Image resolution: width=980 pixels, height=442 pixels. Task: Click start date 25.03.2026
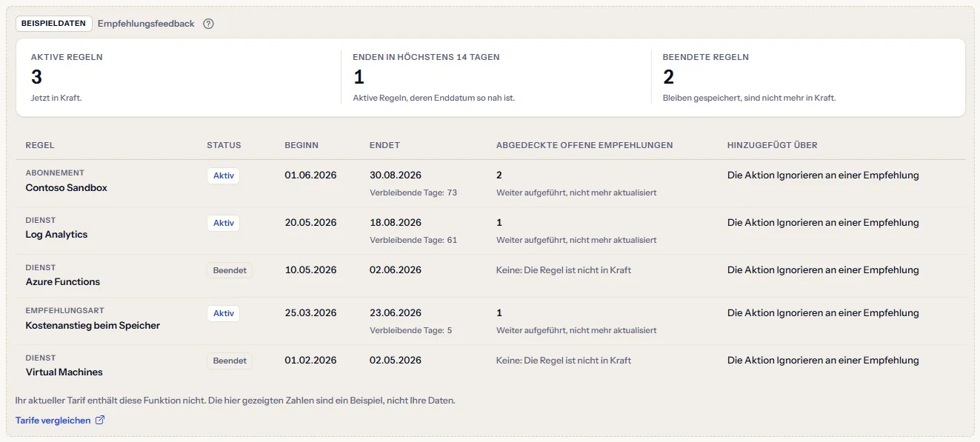click(x=310, y=313)
